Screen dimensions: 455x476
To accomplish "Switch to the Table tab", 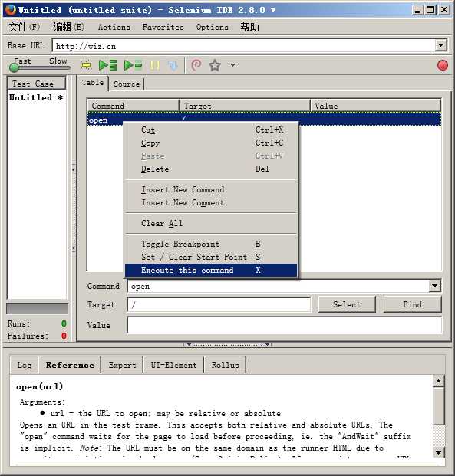I will tap(93, 83).
